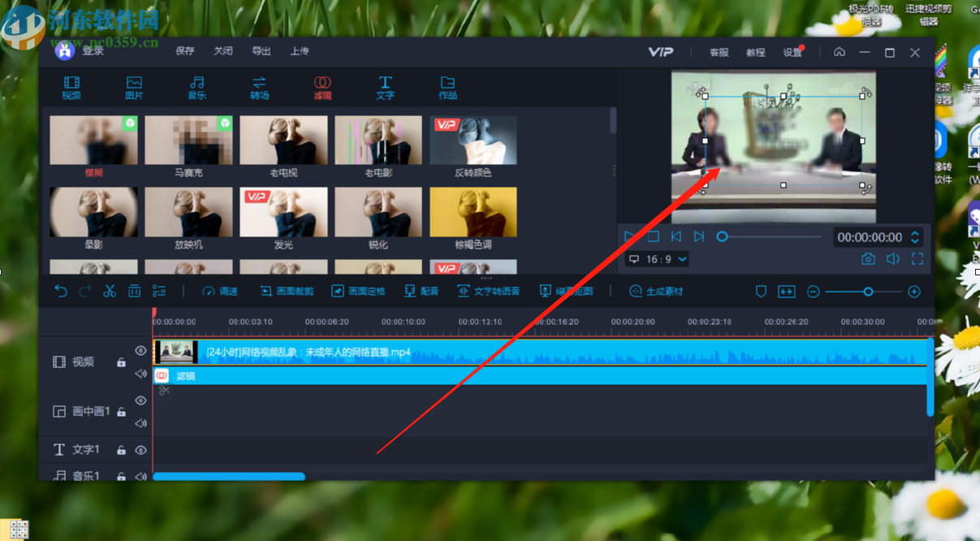
Task: Toggle visibility of the 视频 track
Action: pyautogui.click(x=140, y=351)
